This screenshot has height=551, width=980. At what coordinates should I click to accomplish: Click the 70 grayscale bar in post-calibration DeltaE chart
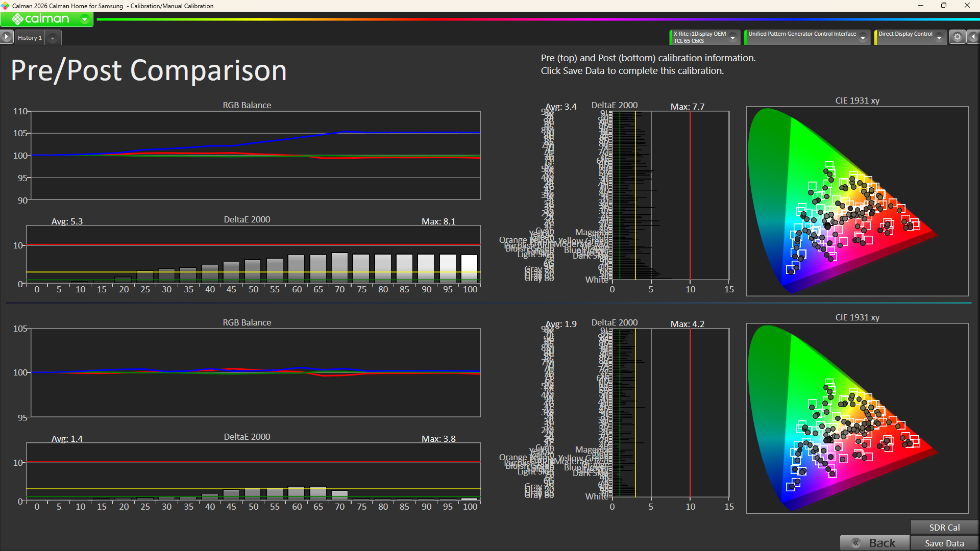pyautogui.click(x=339, y=495)
